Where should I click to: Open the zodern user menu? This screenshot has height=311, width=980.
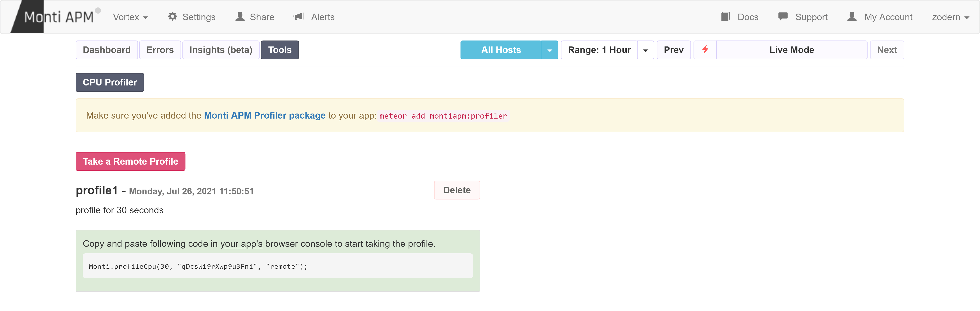click(x=950, y=17)
